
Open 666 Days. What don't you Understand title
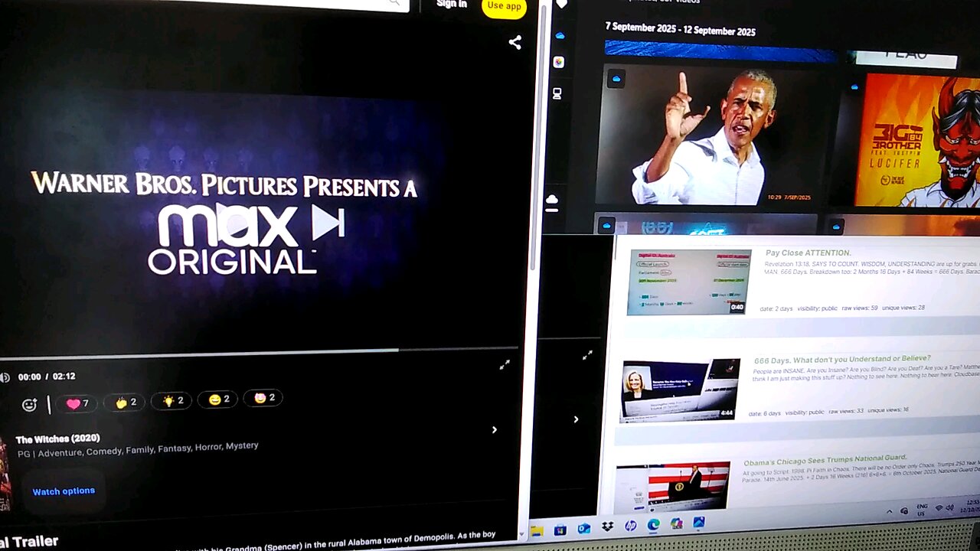(842, 358)
